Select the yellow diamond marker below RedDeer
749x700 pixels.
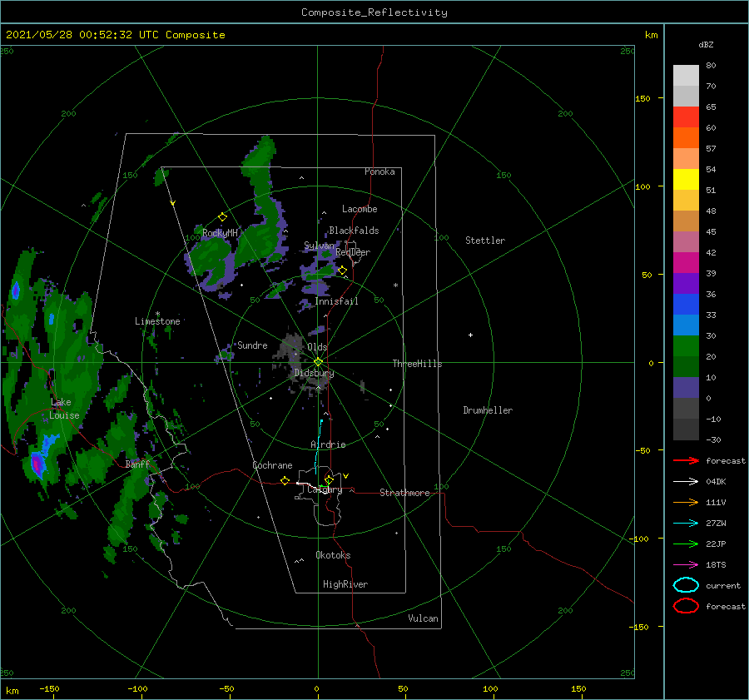tap(343, 271)
